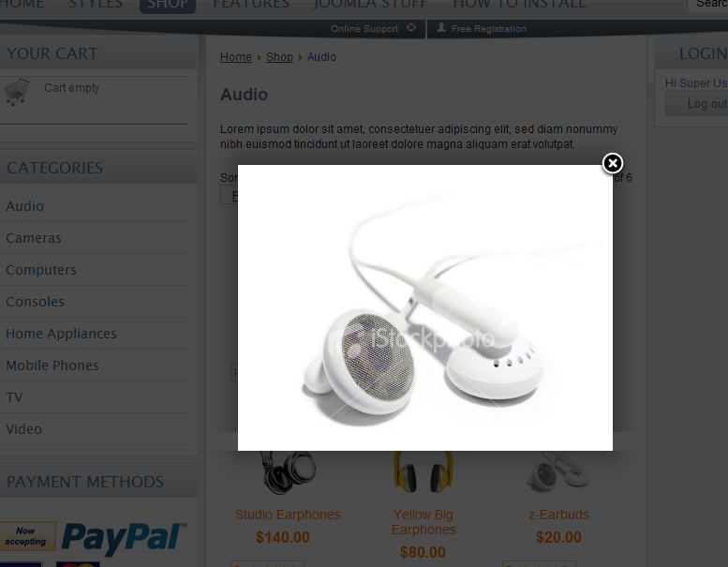728x567 pixels.
Task: Click the enlarged earphones image
Action: coord(424,307)
